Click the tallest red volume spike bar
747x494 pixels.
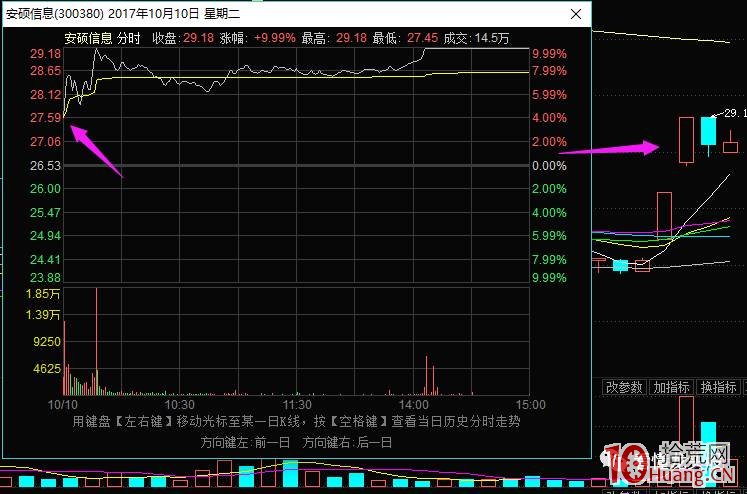[x=97, y=341]
